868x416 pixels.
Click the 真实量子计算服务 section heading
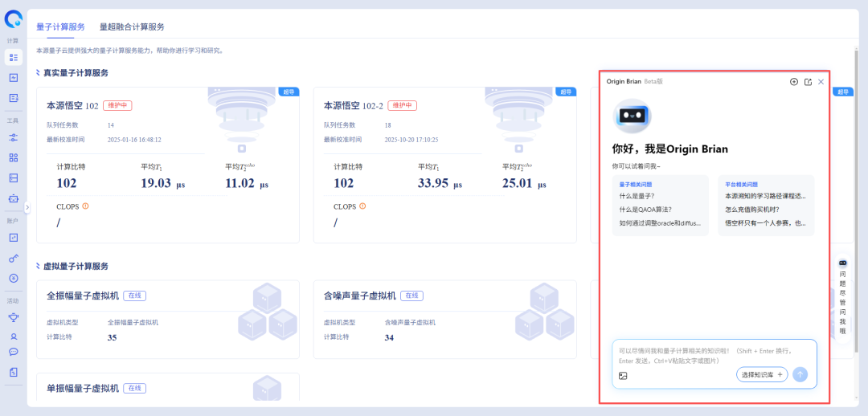[x=76, y=73]
